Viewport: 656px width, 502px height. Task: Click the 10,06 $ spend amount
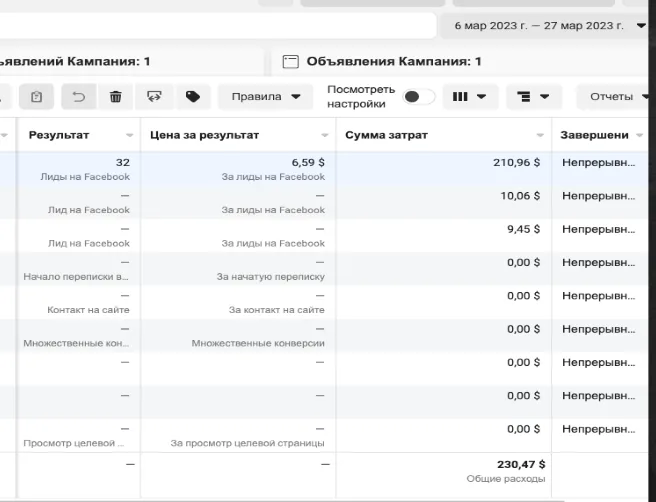(520, 196)
